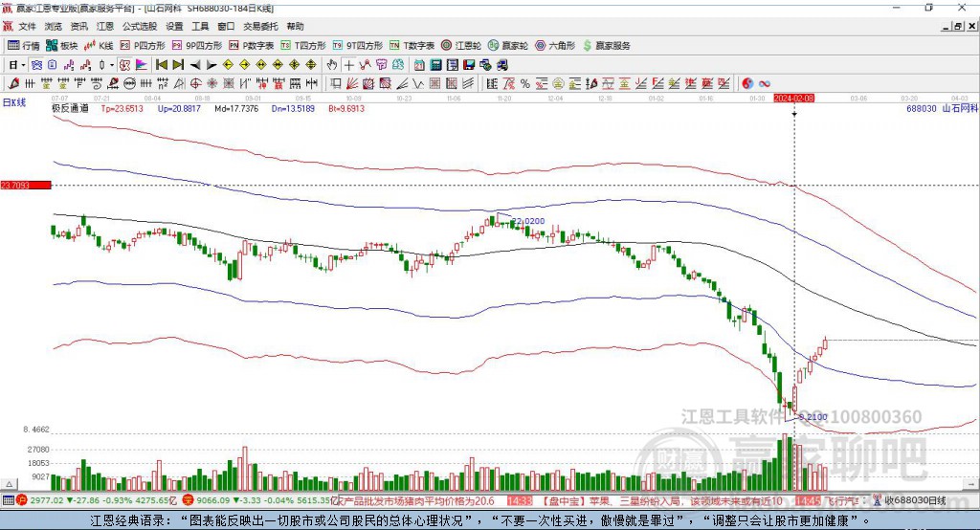Viewport: 980px width, 530px height.
Task: Switch to the K线 candlestick chart
Action: [x=99, y=46]
